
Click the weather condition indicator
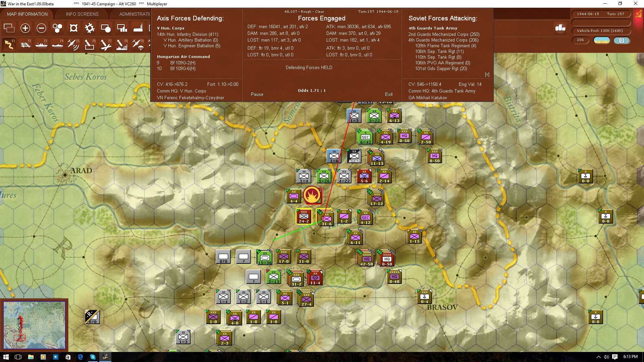[x=602, y=40]
